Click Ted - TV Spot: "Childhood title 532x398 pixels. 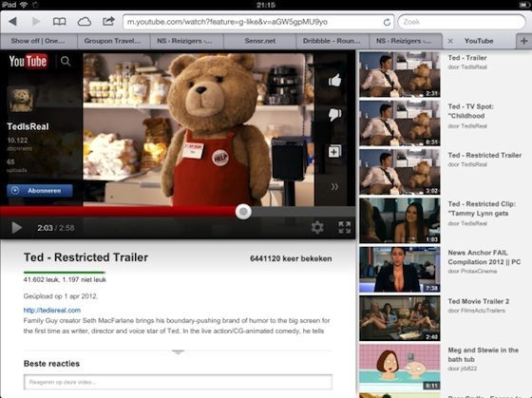[x=470, y=111]
